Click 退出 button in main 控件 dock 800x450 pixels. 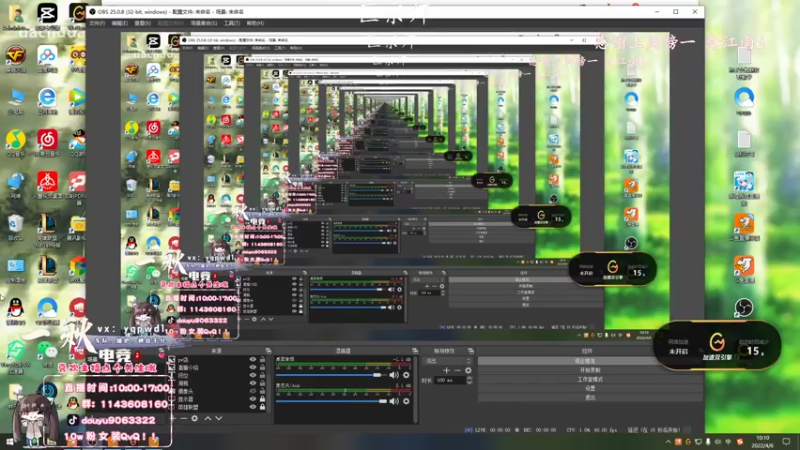tap(590, 397)
